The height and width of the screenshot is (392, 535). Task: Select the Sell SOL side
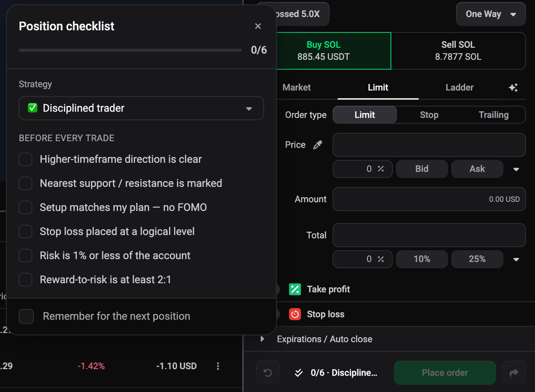click(x=458, y=51)
